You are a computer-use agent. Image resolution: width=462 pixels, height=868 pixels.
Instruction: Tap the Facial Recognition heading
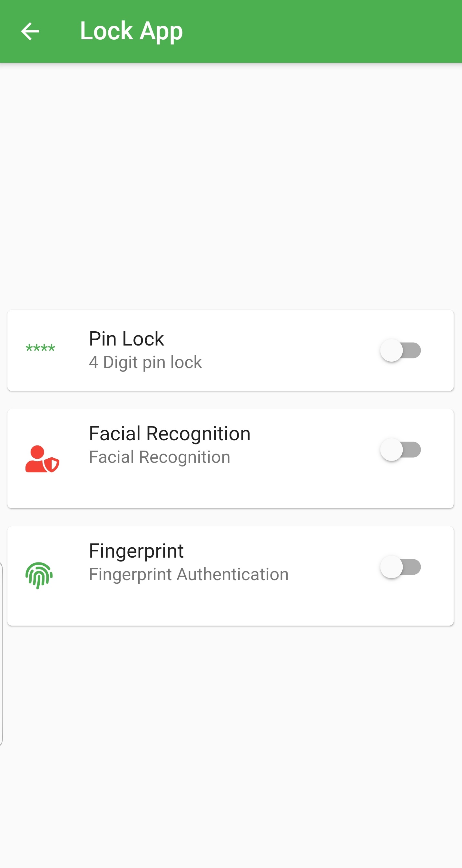170,433
